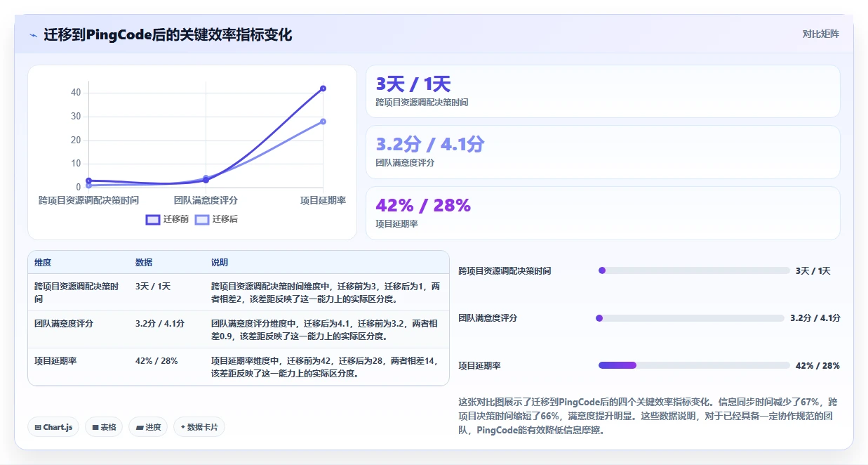
Task: Click the 维度 column header
Action: pos(43,263)
